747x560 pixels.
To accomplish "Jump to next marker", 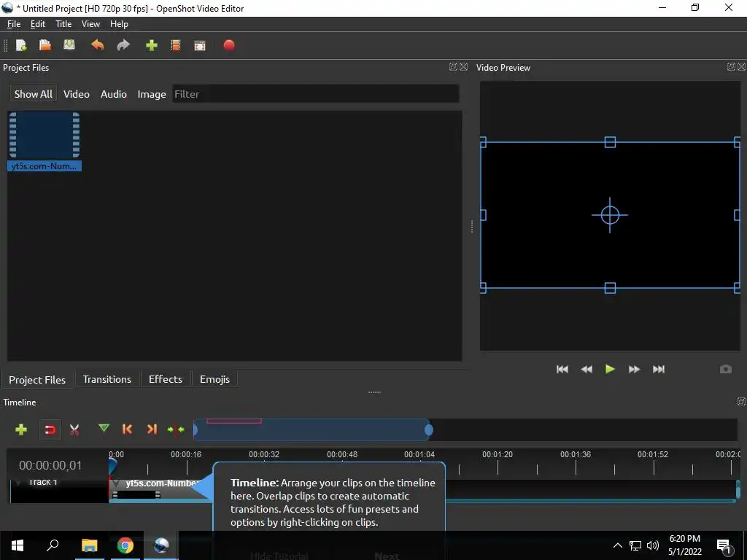I will [x=152, y=429].
